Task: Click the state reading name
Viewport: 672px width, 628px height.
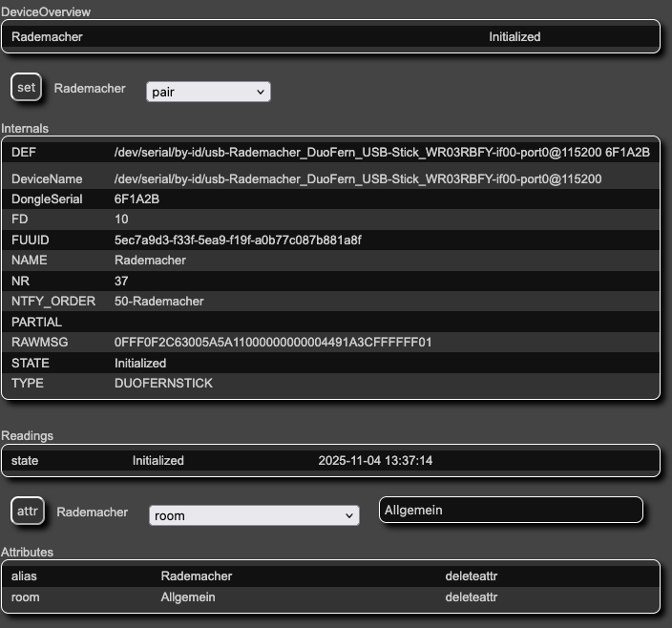Action: 25,461
